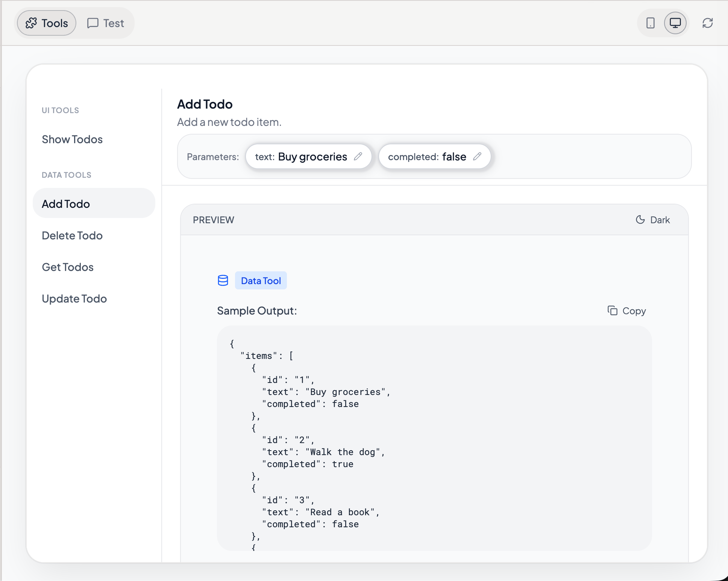Viewport: 728px width, 581px height.
Task: Click the text: Buy groceries parameter chip
Action: coord(309,156)
